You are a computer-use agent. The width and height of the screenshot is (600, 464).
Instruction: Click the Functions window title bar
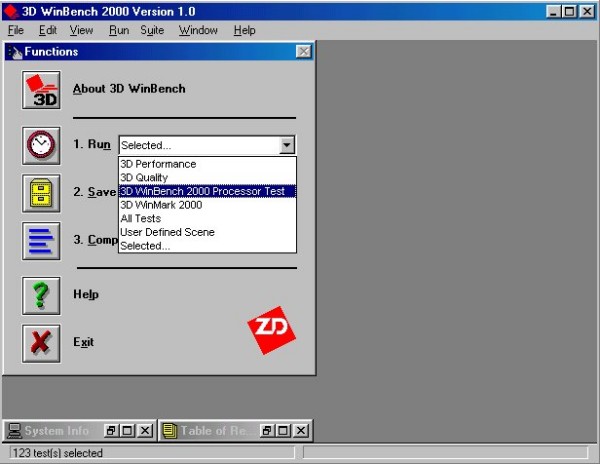point(160,52)
